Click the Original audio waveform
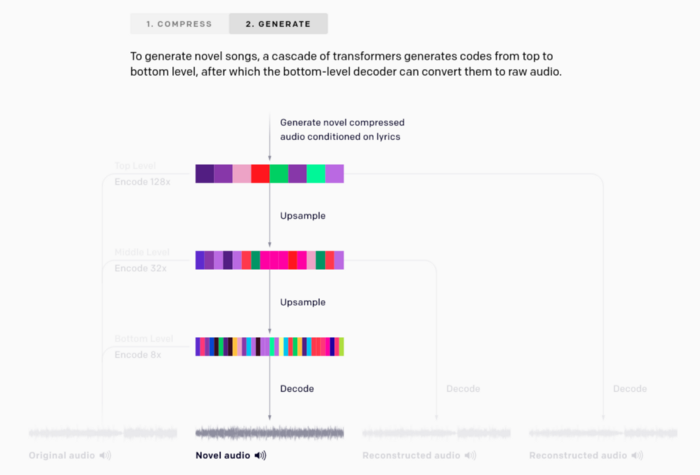This screenshot has width=700, height=475. coord(103,433)
